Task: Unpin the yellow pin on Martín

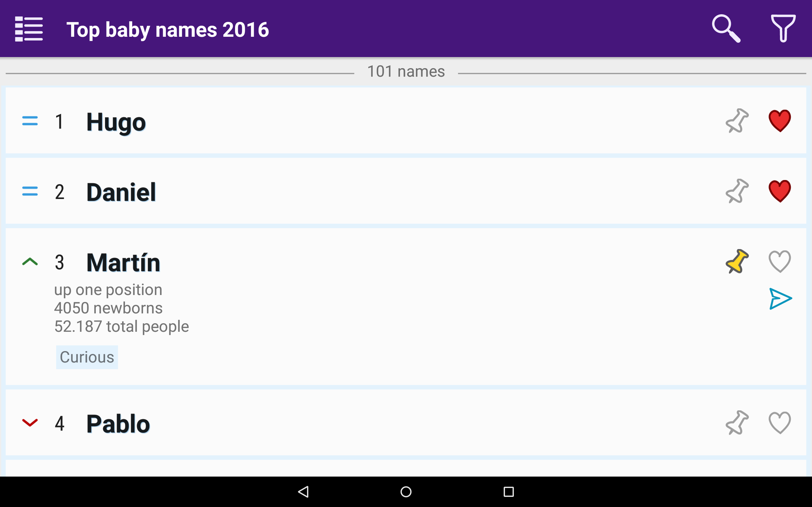Action: click(737, 261)
